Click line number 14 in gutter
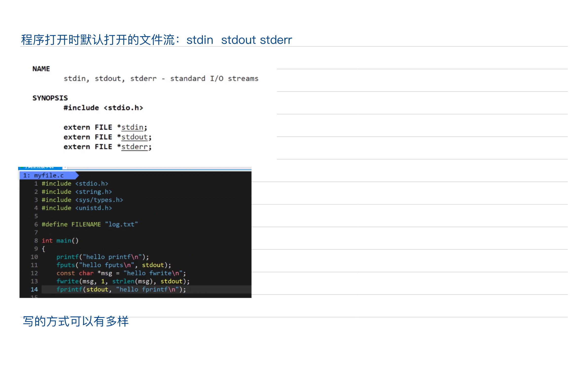Image resolution: width=588 pixels, height=367 pixels. 34,289
